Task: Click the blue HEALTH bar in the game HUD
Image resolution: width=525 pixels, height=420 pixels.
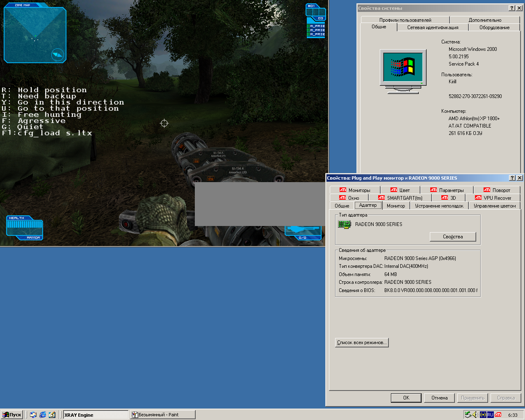Action: [25, 224]
